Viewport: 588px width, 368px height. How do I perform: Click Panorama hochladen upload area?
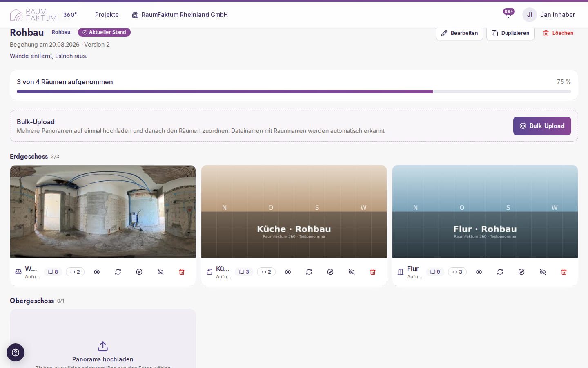point(103,339)
